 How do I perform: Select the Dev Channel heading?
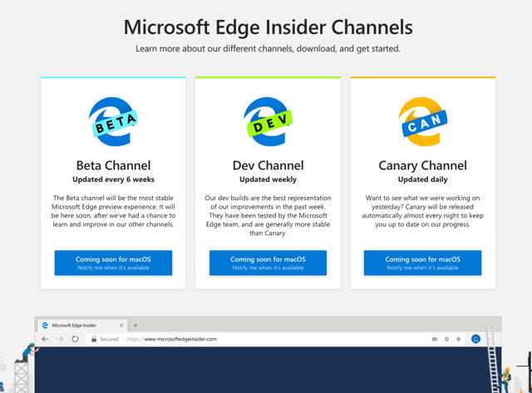pos(268,165)
